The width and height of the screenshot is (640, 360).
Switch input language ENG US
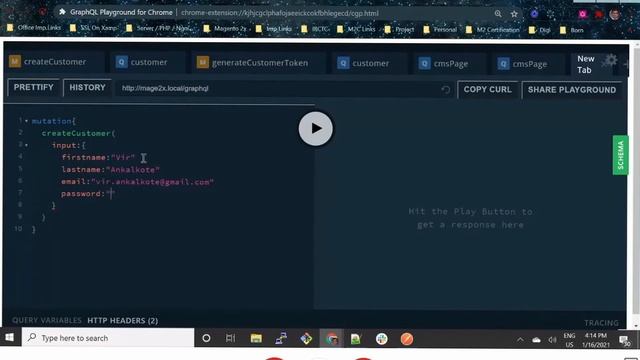[569, 340]
